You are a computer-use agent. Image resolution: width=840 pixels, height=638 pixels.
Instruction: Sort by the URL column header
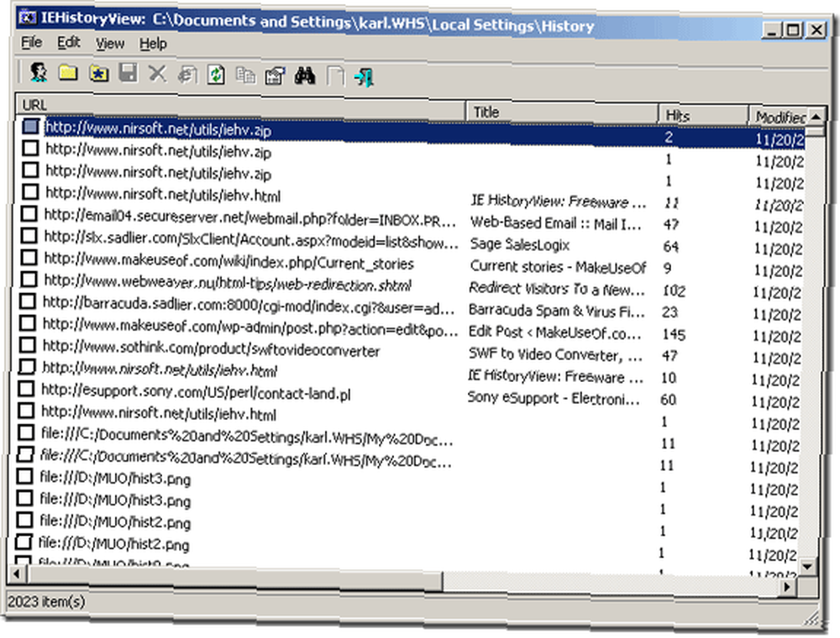point(240,106)
